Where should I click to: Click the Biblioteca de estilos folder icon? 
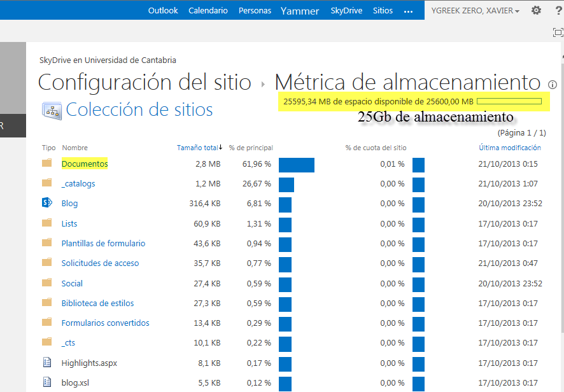46,302
